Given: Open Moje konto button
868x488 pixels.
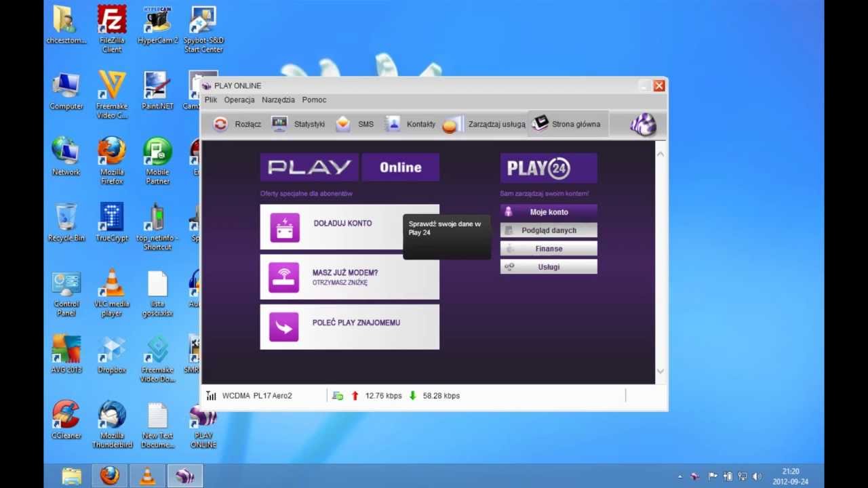Looking at the screenshot, I should point(549,212).
